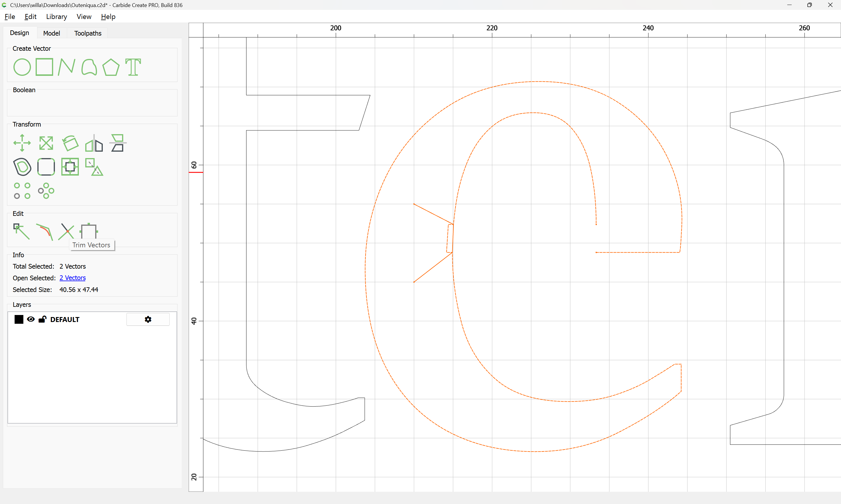
Task: Activate the Trim Vectors tool
Action: coord(66,232)
